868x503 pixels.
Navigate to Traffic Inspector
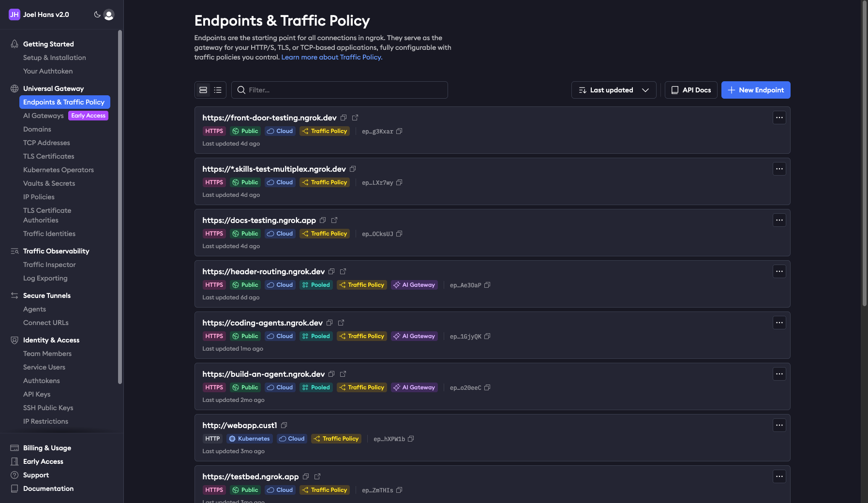49,265
